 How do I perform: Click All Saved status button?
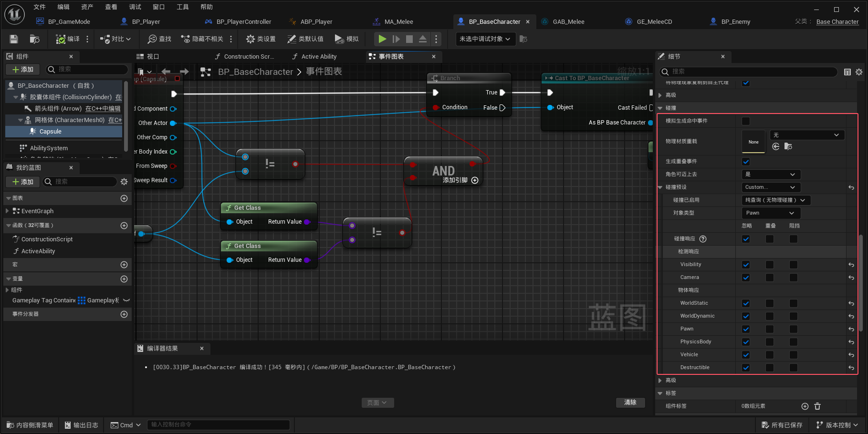tap(782, 425)
